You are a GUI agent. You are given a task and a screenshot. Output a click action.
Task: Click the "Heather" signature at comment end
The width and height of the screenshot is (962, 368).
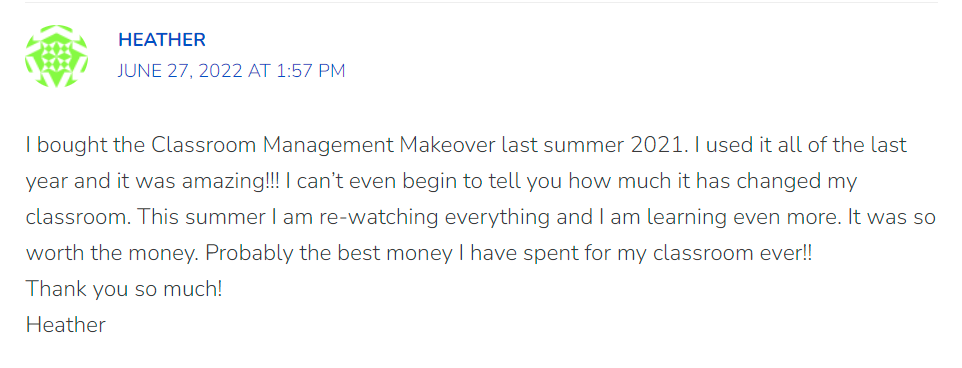66,324
